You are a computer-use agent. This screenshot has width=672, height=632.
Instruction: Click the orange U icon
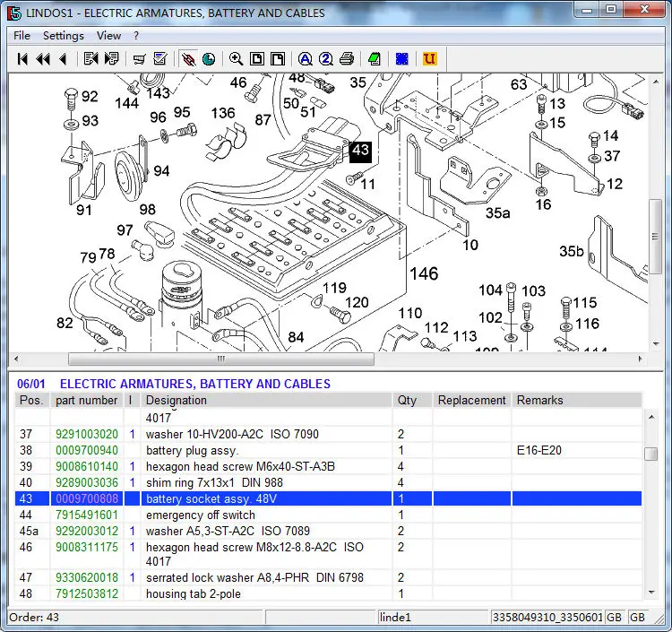click(429, 59)
